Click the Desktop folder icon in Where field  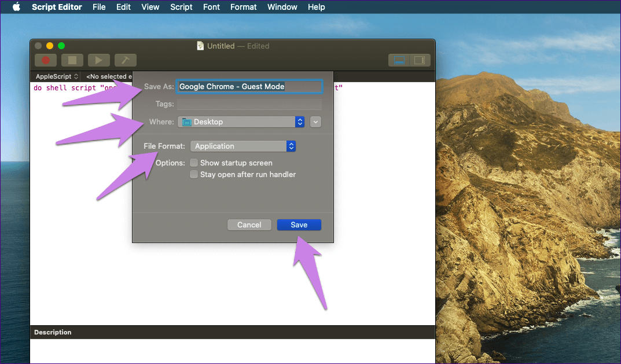pyautogui.click(x=186, y=122)
